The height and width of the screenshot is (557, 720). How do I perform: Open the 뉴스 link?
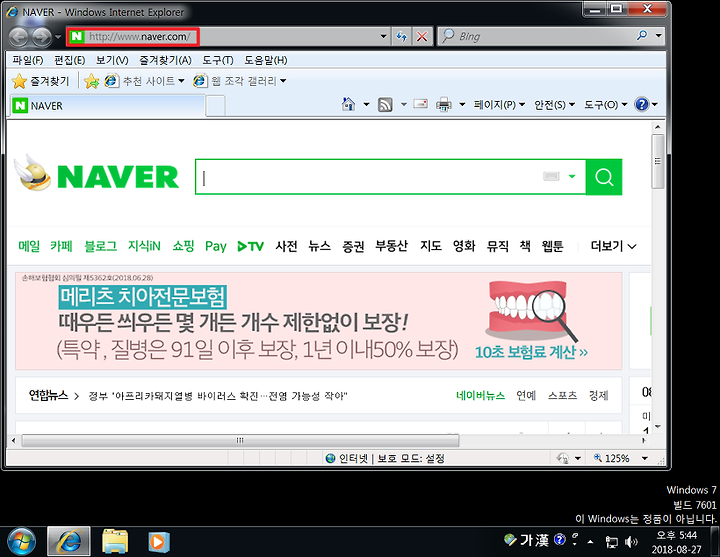pyautogui.click(x=320, y=246)
